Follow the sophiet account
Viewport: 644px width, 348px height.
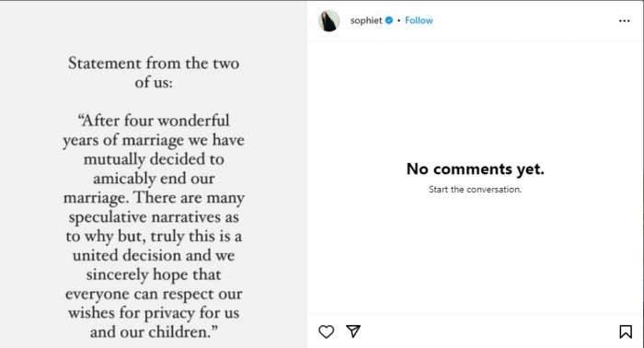419,20
